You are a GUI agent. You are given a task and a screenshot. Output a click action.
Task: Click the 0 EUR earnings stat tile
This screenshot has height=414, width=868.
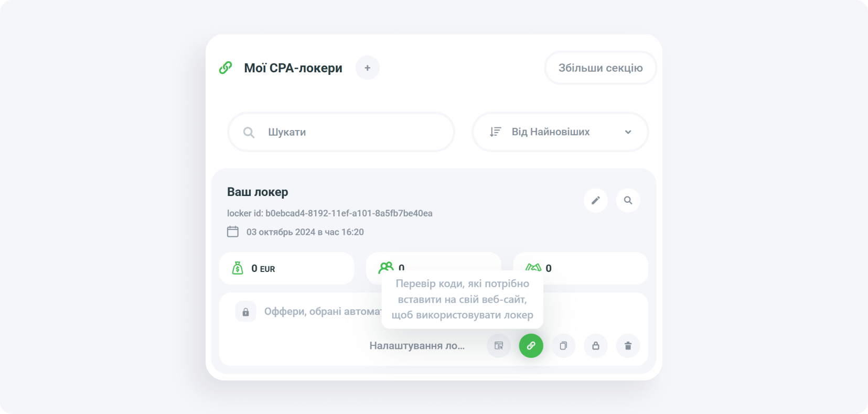pyautogui.click(x=286, y=268)
